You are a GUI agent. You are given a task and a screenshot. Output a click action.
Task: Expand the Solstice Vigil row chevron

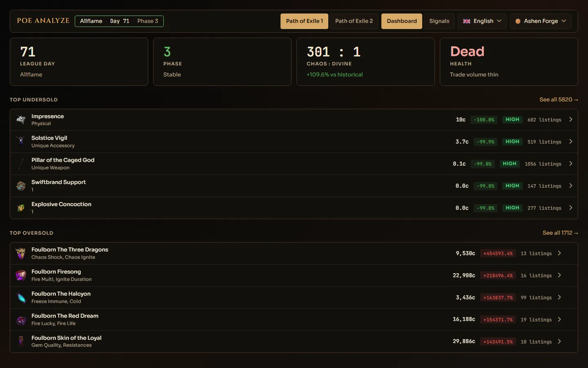pos(571,141)
